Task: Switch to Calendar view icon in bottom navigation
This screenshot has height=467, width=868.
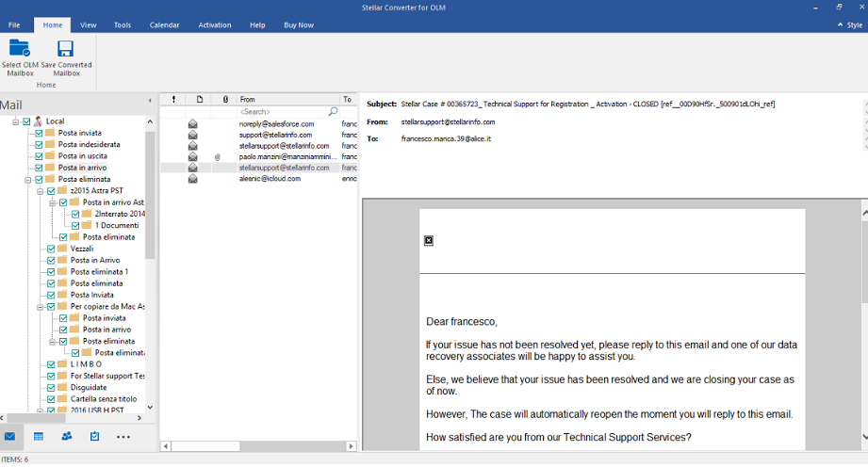Action: [x=39, y=437]
